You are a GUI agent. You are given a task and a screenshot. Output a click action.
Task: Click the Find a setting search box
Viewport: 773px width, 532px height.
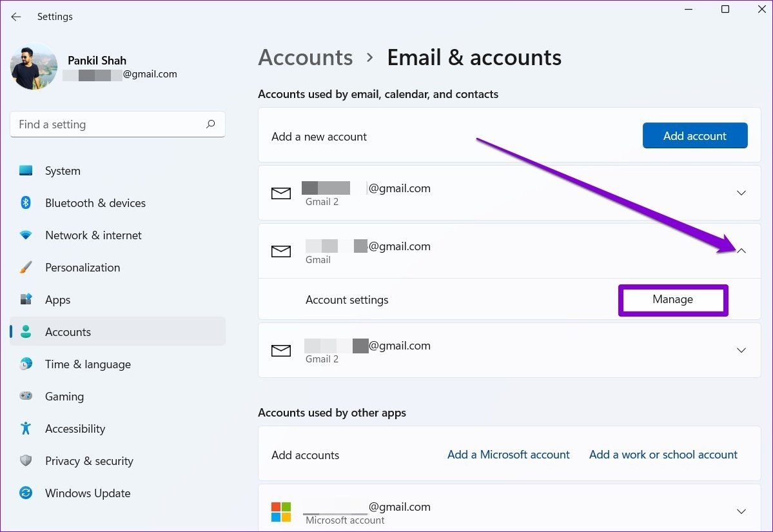click(117, 124)
